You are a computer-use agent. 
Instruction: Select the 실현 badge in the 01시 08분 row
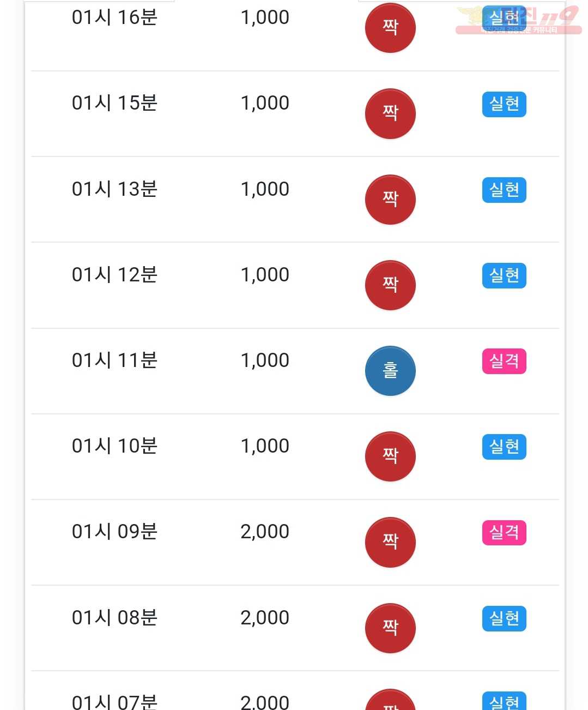click(504, 618)
